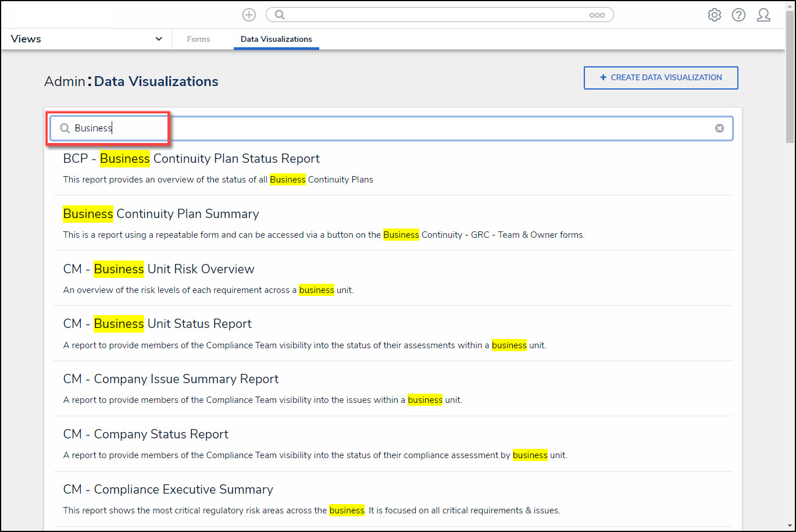Select CM - Company Status Report

coord(146,434)
